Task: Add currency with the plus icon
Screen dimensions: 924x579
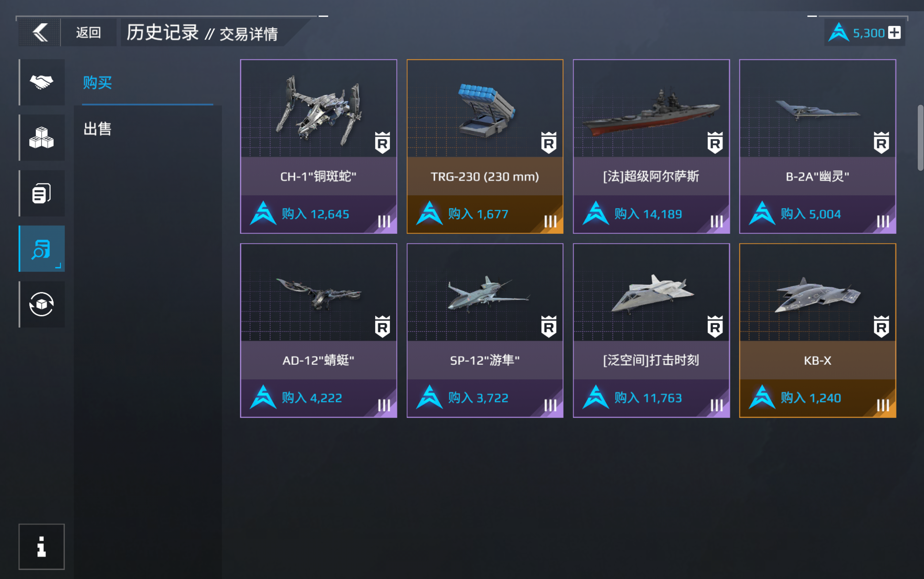Action: click(x=895, y=33)
